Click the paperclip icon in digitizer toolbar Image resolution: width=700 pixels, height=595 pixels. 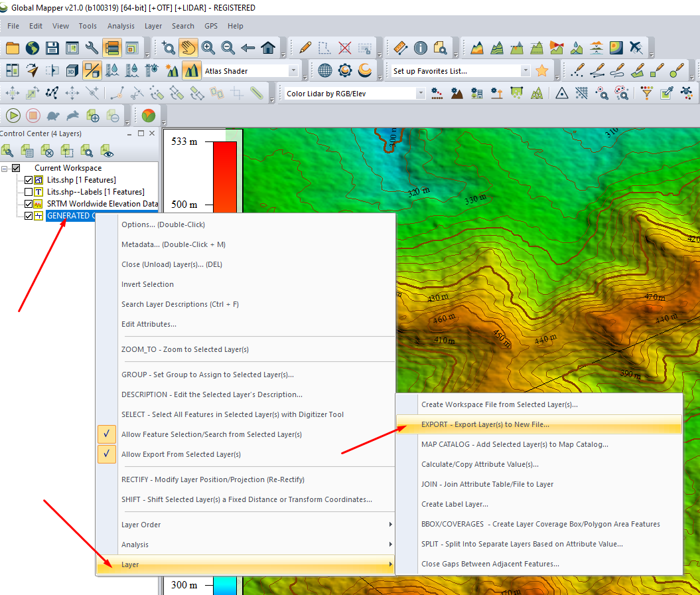(x=257, y=93)
